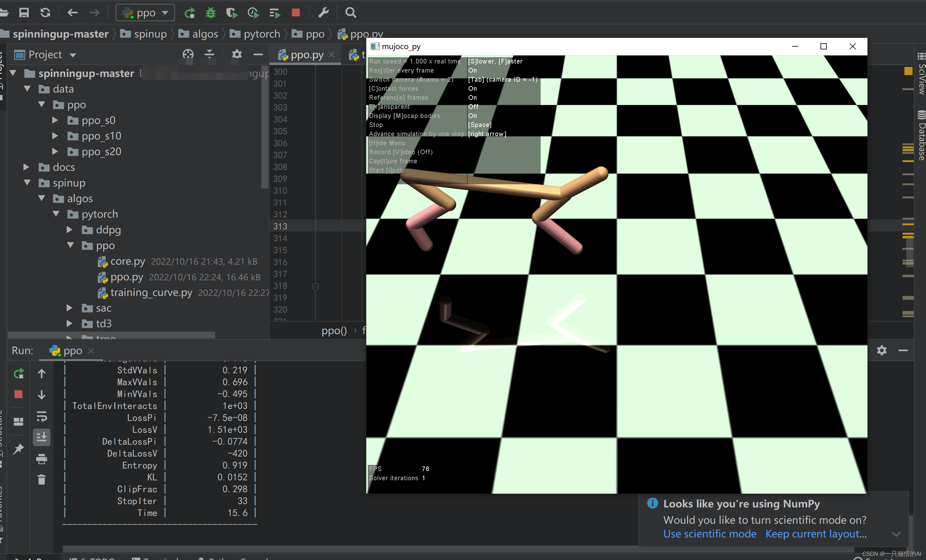This screenshot has height=560, width=926.
Task: Click Use scientific mode link
Action: (x=710, y=534)
